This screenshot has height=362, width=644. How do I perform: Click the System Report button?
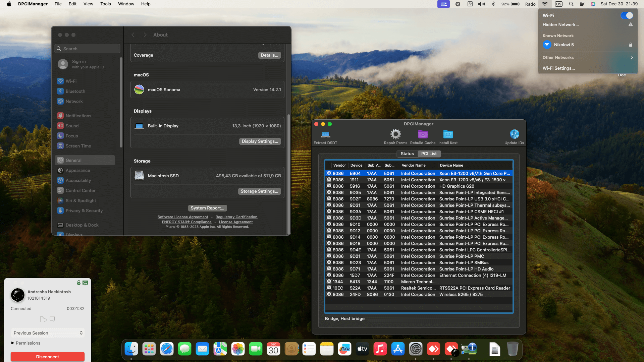pyautogui.click(x=207, y=208)
